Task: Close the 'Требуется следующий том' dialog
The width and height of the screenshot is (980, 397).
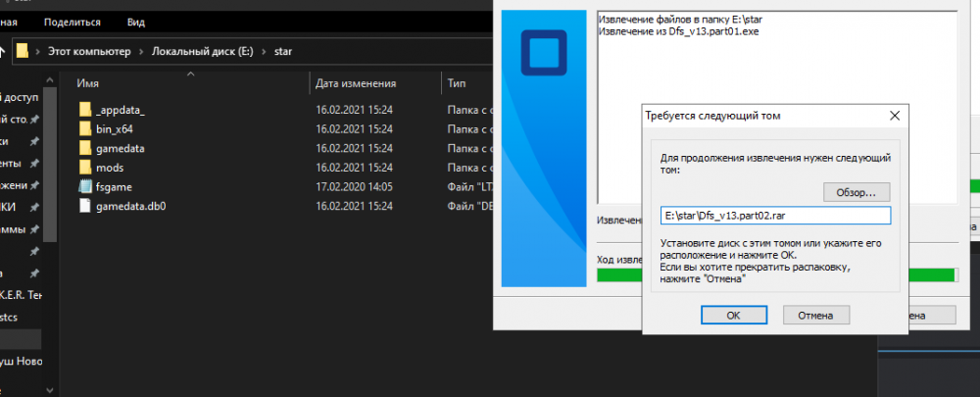Action: (895, 116)
